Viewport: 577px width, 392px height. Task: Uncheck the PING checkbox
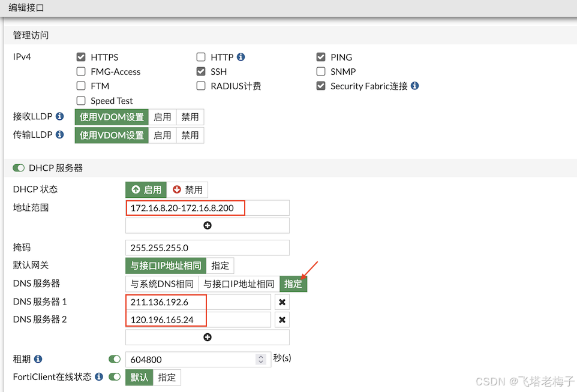pos(321,57)
